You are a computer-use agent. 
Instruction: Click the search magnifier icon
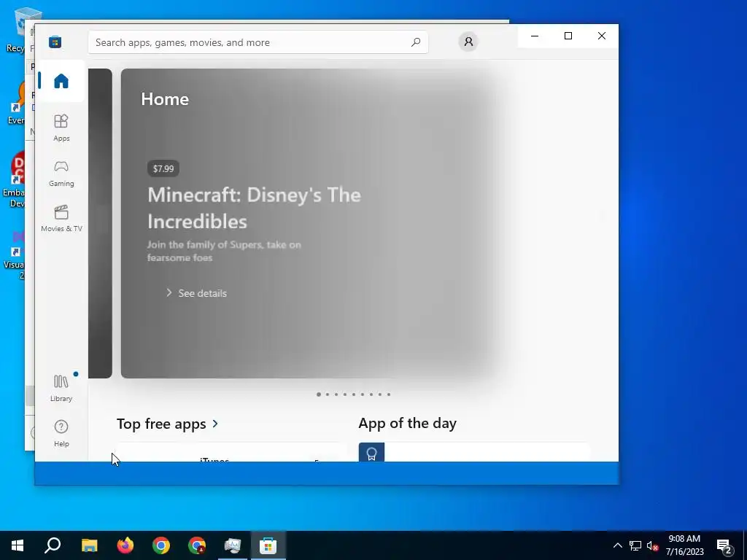click(x=415, y=42)
